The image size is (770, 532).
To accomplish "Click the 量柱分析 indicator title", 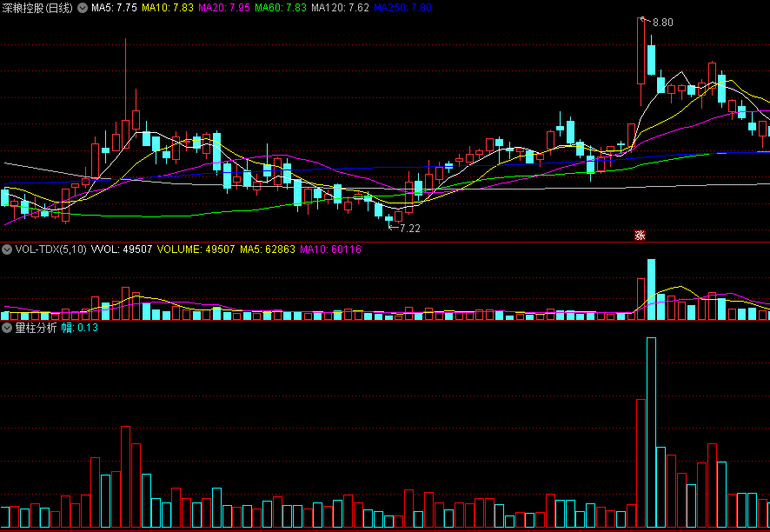I will [36, 328].
